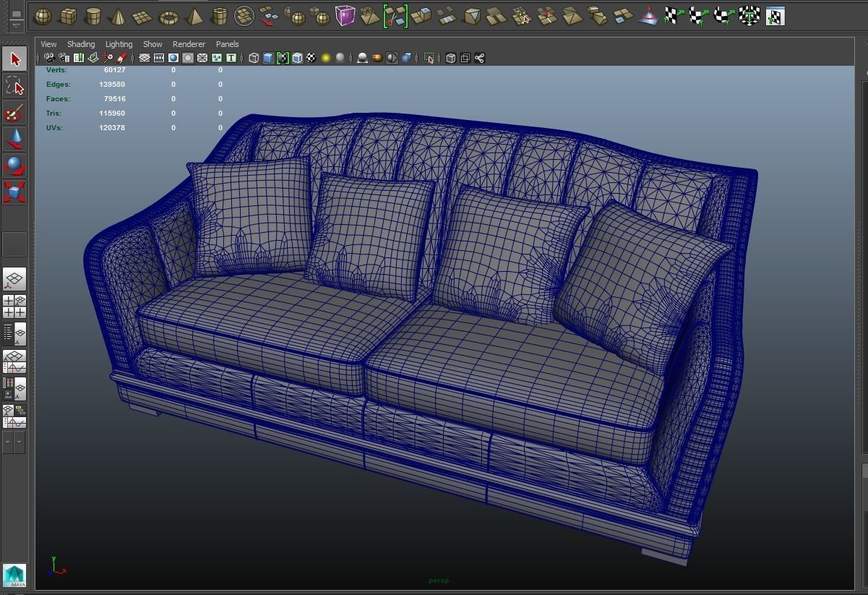Open the Panels menu

tap(227, 44)
